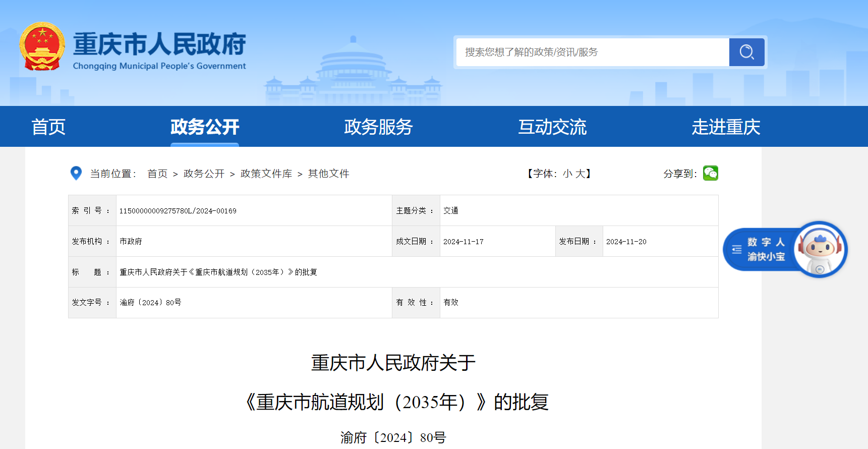Screen dimensions: 868x449
Task: Click the table title cell 重庆市航道规划 批复
Action: (218, 272)
